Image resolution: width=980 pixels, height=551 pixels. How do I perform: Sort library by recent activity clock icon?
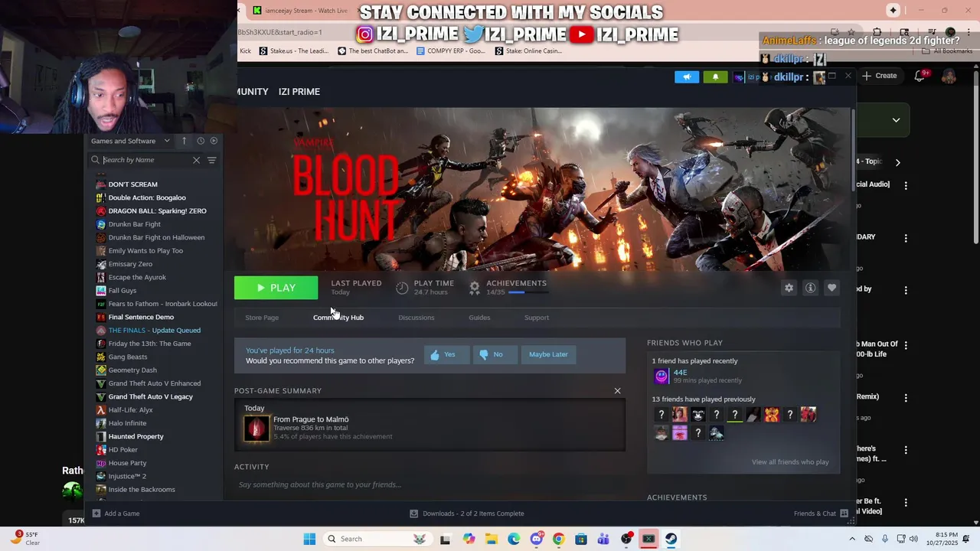click(201, 141)
